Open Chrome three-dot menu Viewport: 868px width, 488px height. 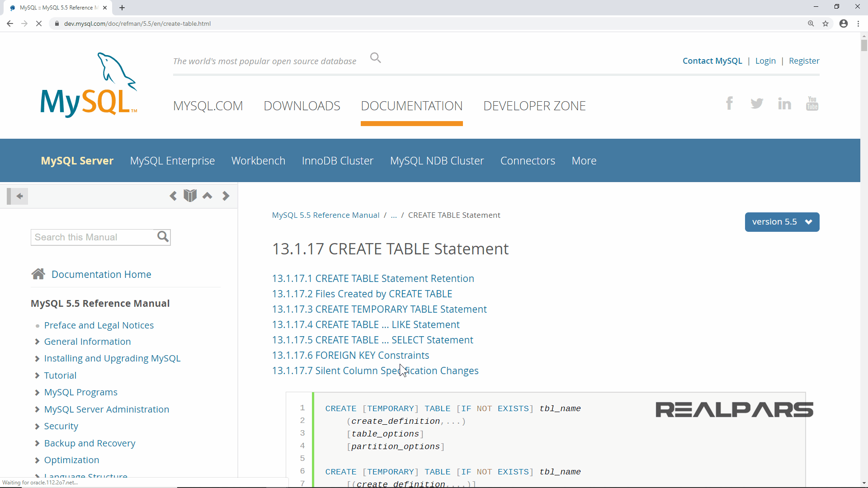pos(858,23)
